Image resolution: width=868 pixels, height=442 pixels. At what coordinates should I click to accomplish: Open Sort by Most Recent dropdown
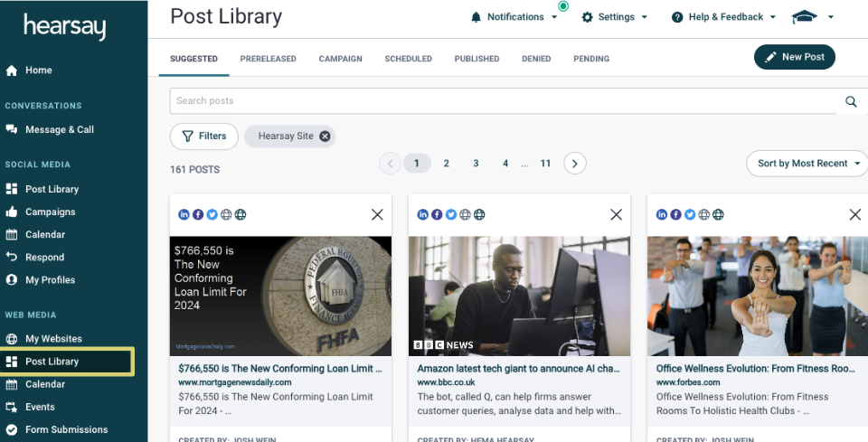[x=807, y=164]
